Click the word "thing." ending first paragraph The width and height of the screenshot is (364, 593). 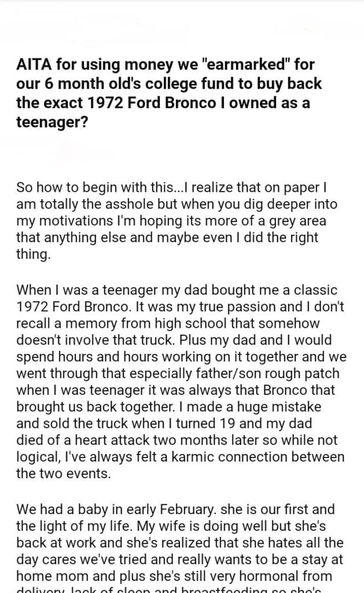coord(34,255)
